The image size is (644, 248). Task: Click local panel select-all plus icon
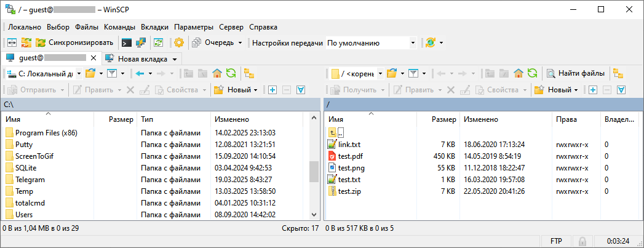pyautogui.click(x=272, y=90)
